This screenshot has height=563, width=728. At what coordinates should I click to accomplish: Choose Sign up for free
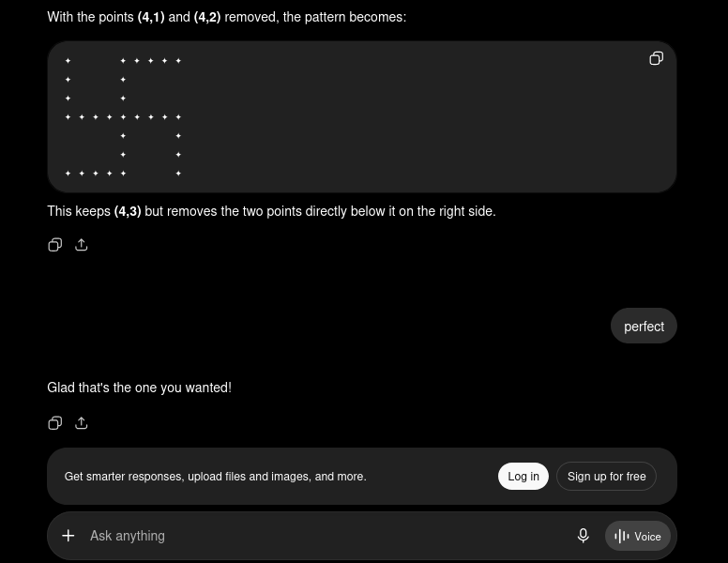click(606, 476)
